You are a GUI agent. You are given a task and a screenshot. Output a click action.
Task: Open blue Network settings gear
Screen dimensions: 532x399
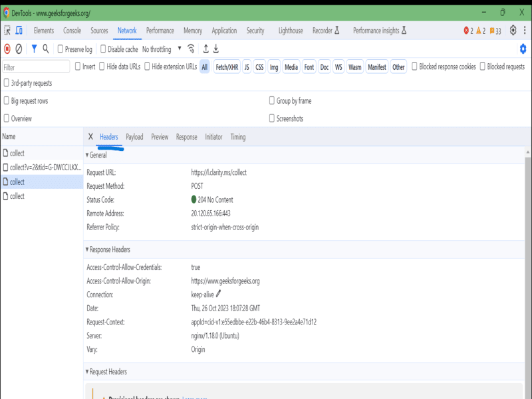coord(523,49)
